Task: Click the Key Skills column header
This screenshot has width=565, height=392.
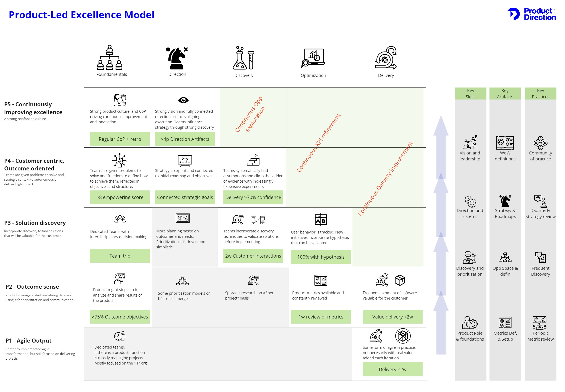Action: pos(470,94)
